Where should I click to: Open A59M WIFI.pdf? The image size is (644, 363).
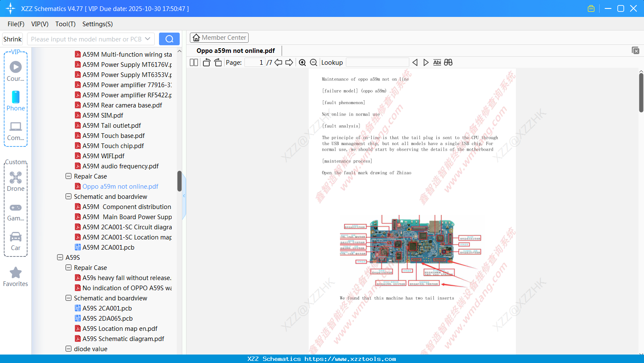pos(103,156)
